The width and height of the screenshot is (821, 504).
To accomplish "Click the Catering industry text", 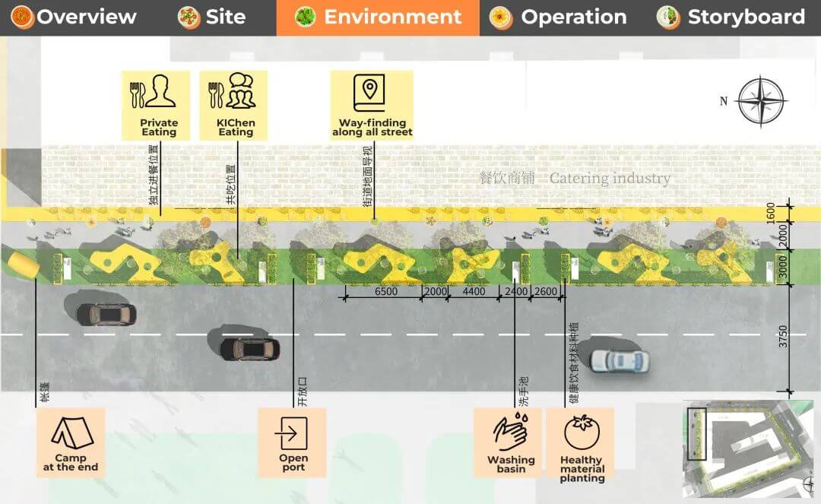I will coord(610,178).
